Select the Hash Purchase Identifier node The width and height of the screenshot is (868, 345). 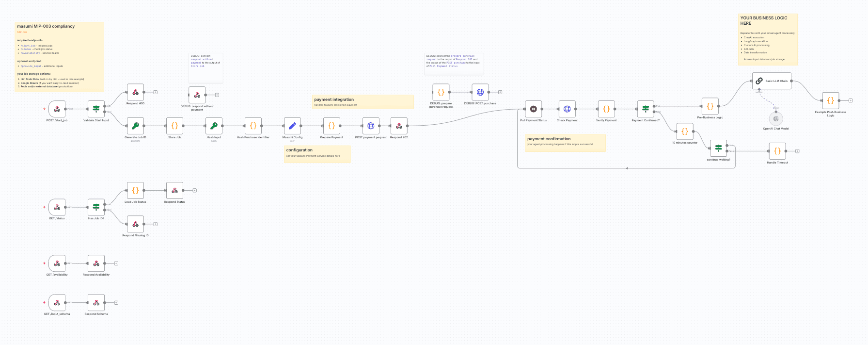253,126
